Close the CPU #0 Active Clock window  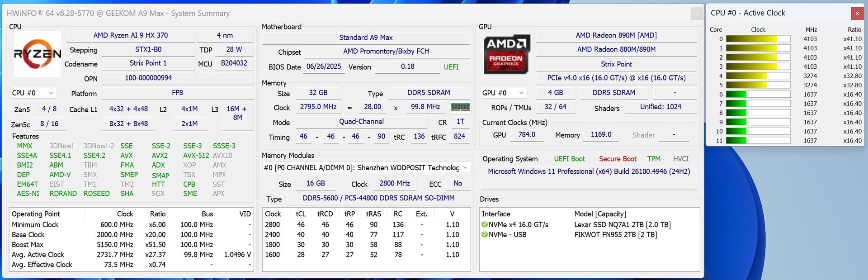coord(857,14)
